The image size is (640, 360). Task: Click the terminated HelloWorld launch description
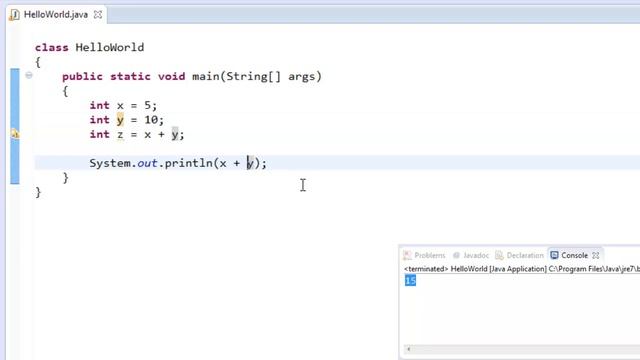click(522, 269)
